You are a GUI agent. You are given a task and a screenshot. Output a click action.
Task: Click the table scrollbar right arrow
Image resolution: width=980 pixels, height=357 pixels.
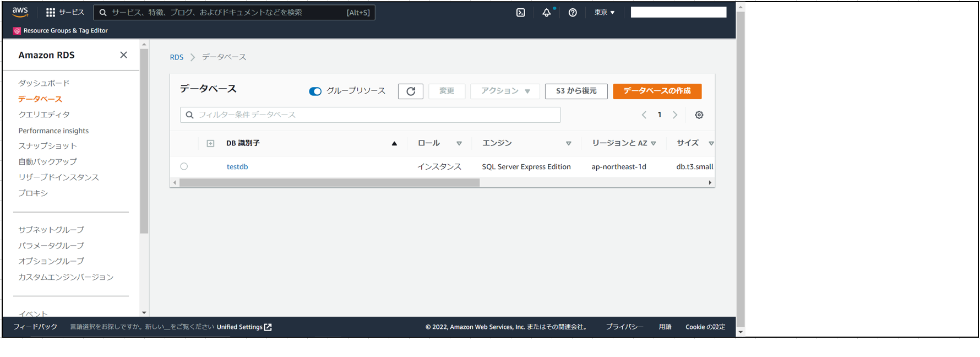click(710, 183)
